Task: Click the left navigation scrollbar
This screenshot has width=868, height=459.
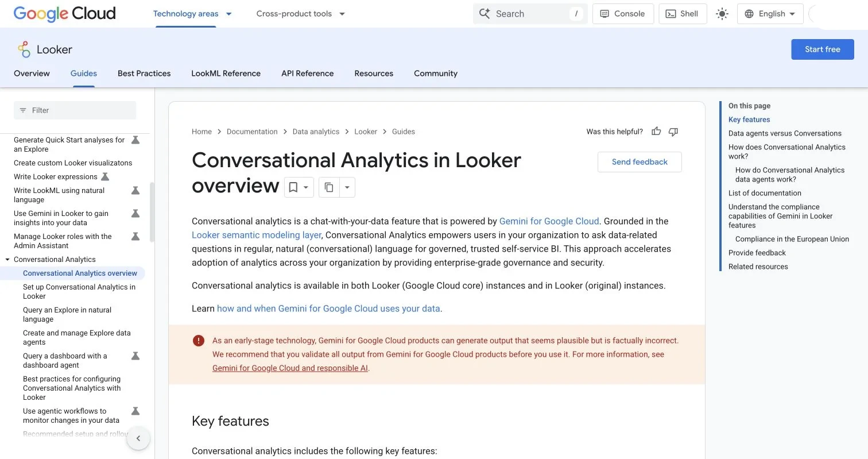Action: point(152,213)
